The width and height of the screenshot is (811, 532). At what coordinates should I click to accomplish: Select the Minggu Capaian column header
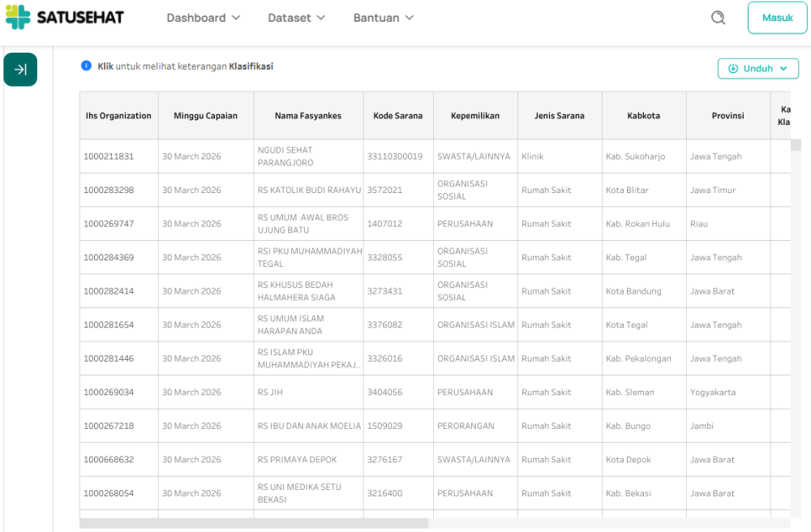[x=205, y=116]
